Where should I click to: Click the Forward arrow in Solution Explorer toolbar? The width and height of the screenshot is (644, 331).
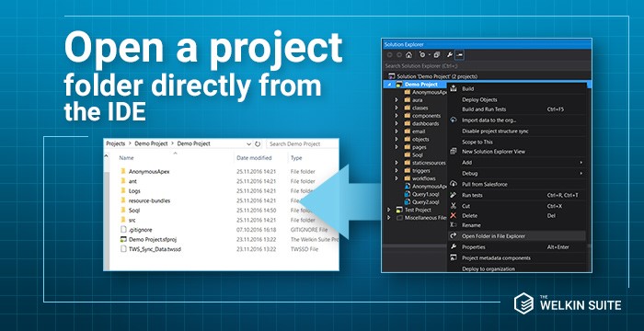398,55
